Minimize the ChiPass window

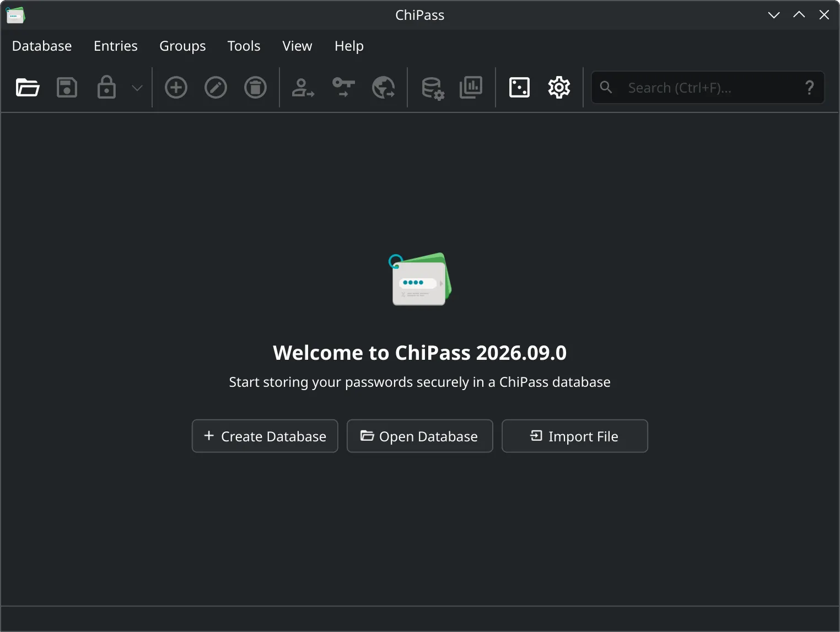[774, 15]
